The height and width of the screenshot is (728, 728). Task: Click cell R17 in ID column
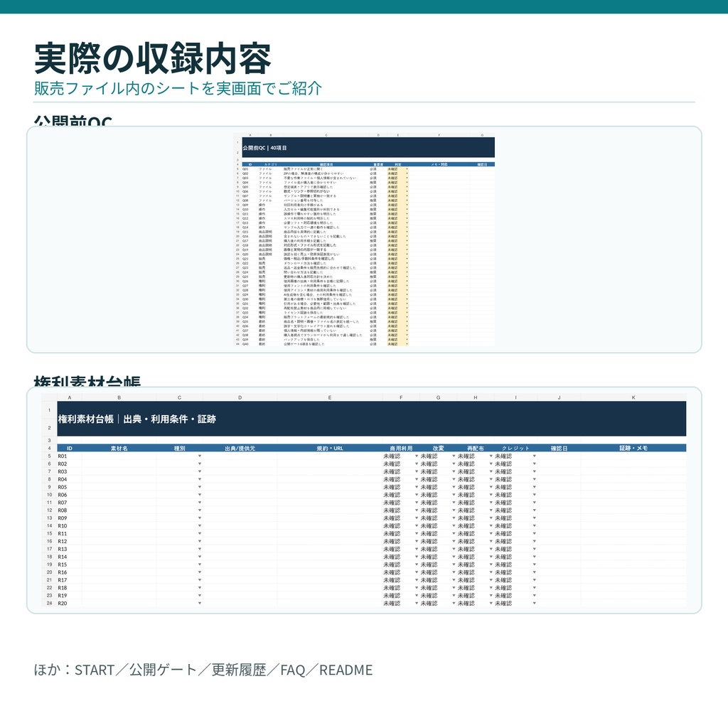[x=69, y=580]
